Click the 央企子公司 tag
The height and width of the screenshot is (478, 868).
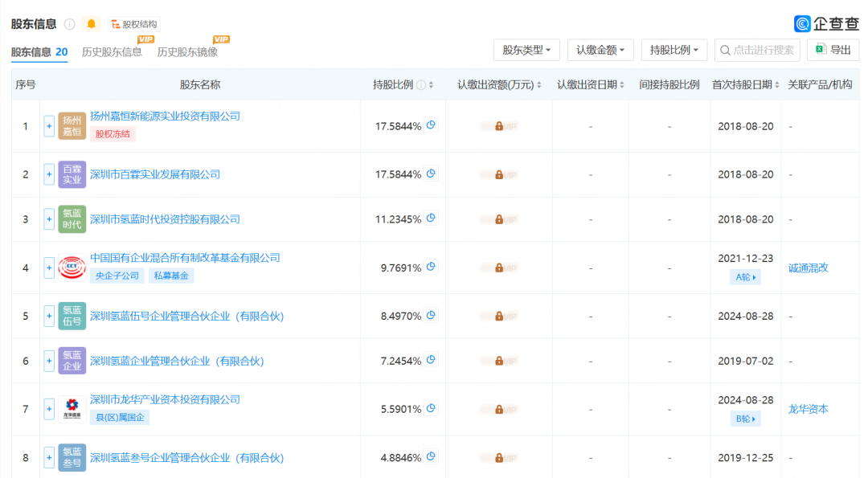[x=117, y=276]
